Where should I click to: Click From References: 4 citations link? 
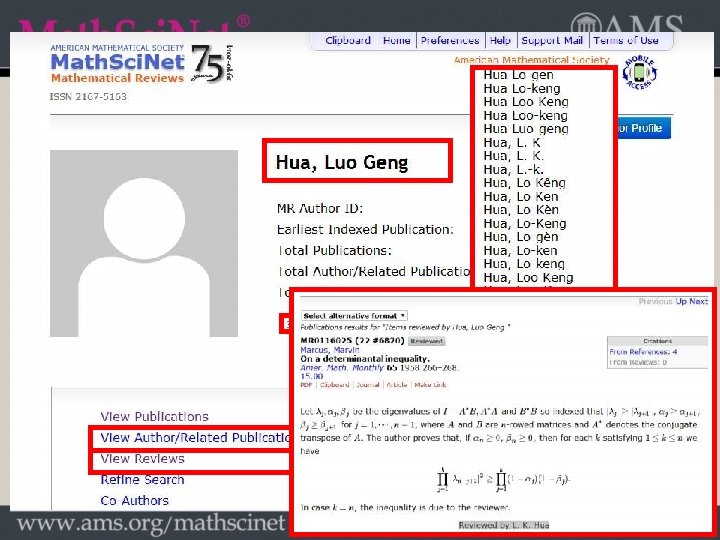tap(643, 352)
